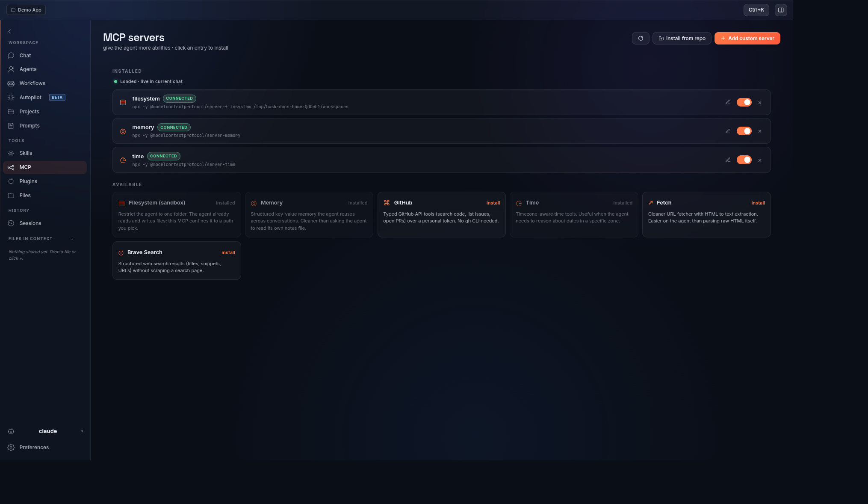Viewport: 868px width, 504px height.
Task: Click Add custom server button
Action: coord(747,39)
